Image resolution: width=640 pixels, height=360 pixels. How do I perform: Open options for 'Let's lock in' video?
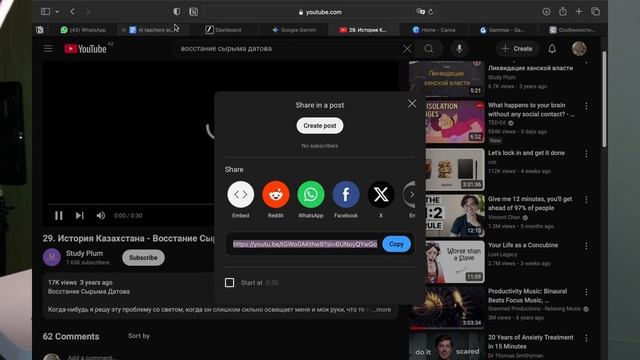point(587,154)
